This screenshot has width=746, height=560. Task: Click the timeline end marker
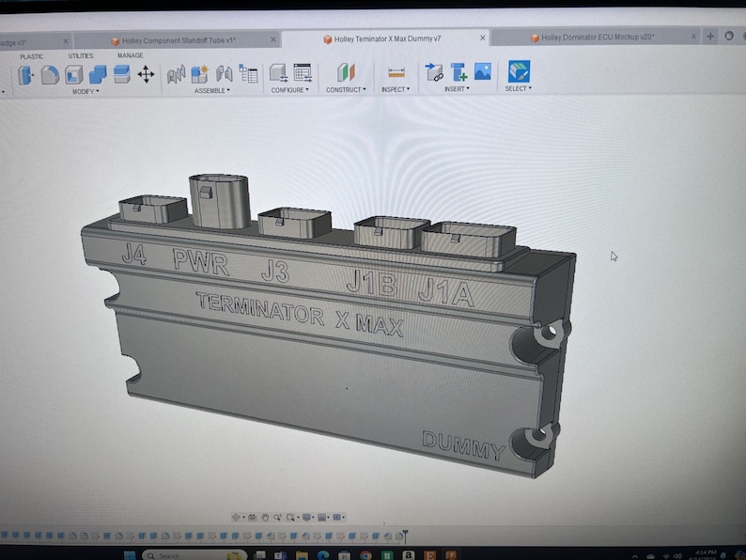tap(405, 537)
